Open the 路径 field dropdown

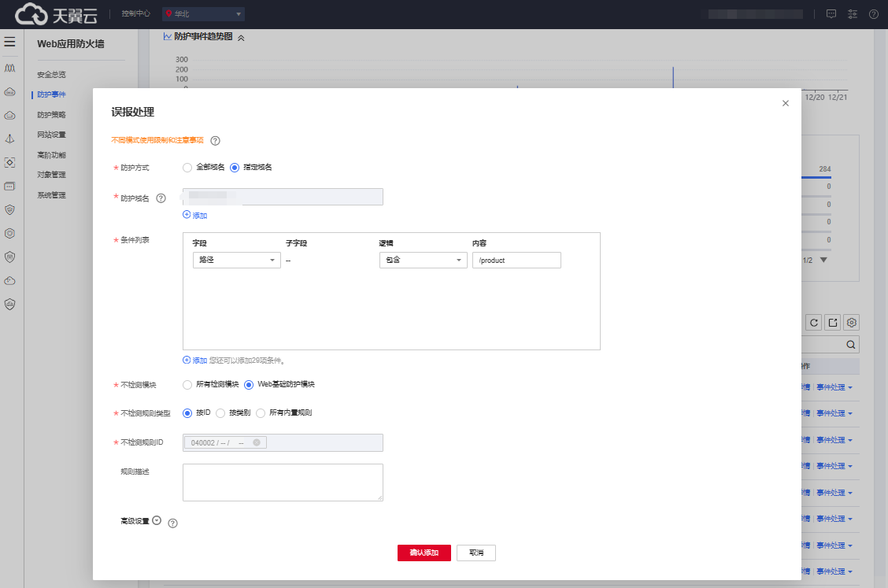236,261
